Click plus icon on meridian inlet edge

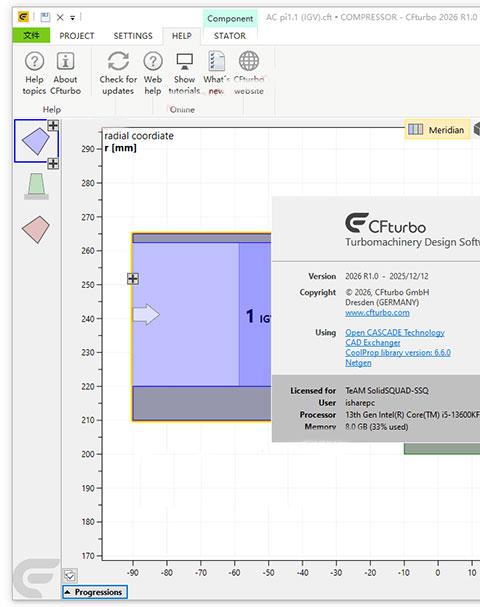point(133,278)
